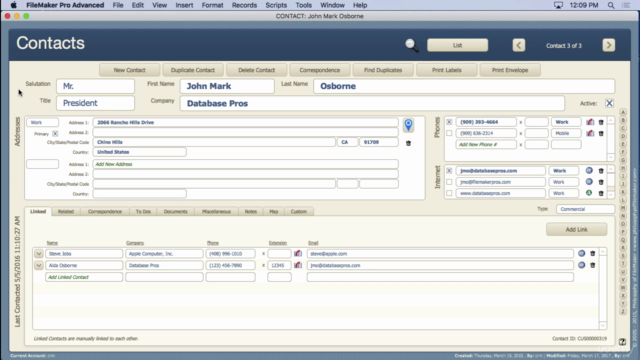Expand the Aida Osborne linked row
Viewport: 640px width, 360px height.
pos(38,265)
